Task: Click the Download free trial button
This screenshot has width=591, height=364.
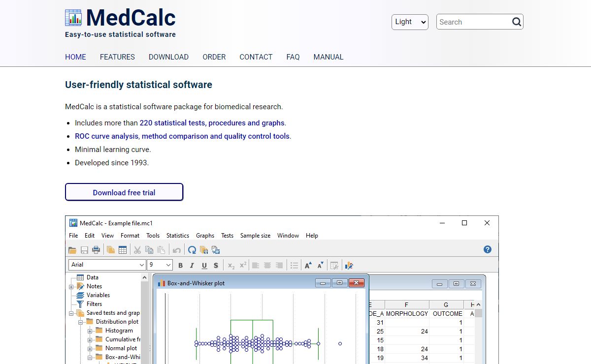Action: (124, 192)
